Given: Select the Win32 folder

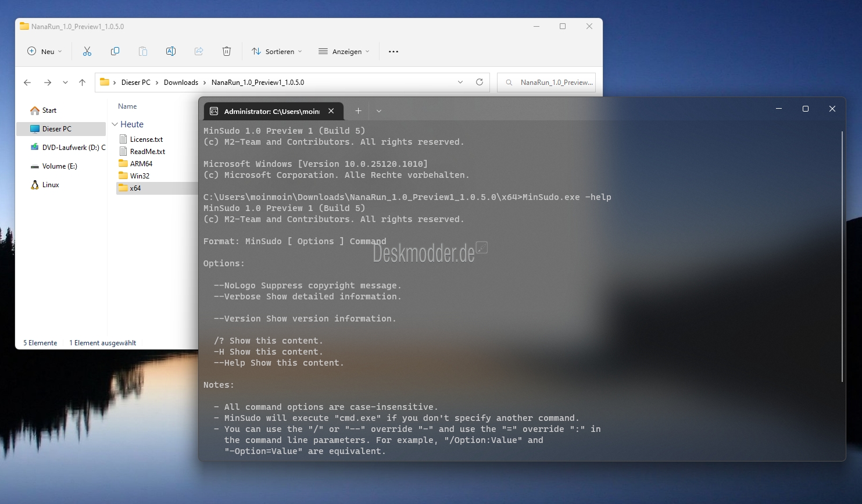Looking at the screenshot, I should [x=140, y=176].
